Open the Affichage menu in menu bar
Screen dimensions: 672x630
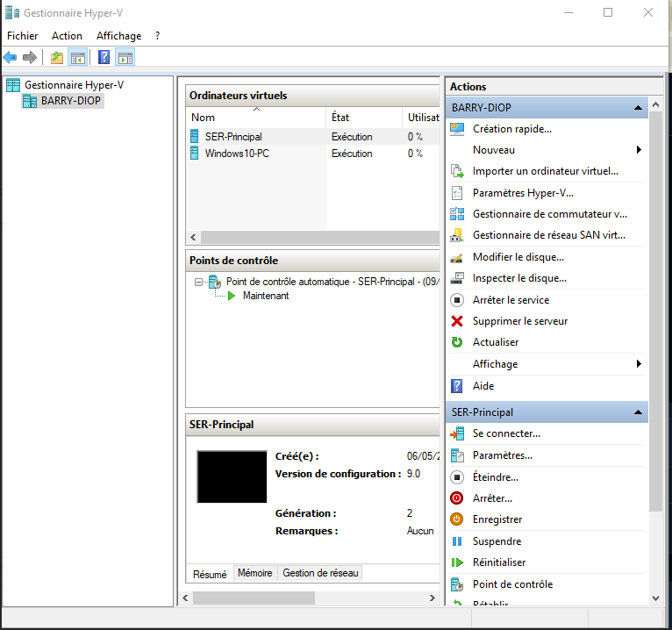(x=118, y=36)
